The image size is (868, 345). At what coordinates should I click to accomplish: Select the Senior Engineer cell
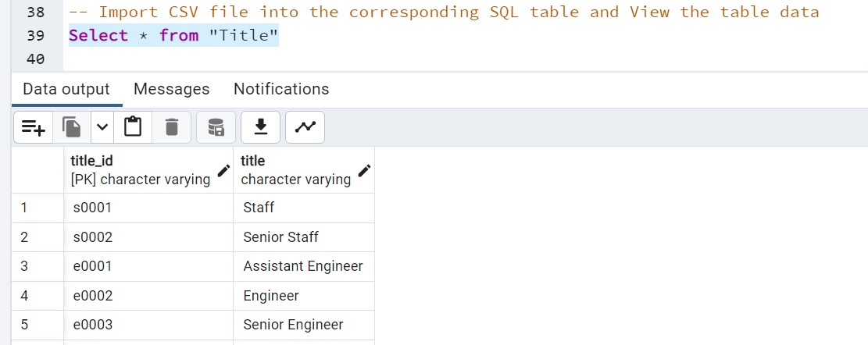click(304, 325)
